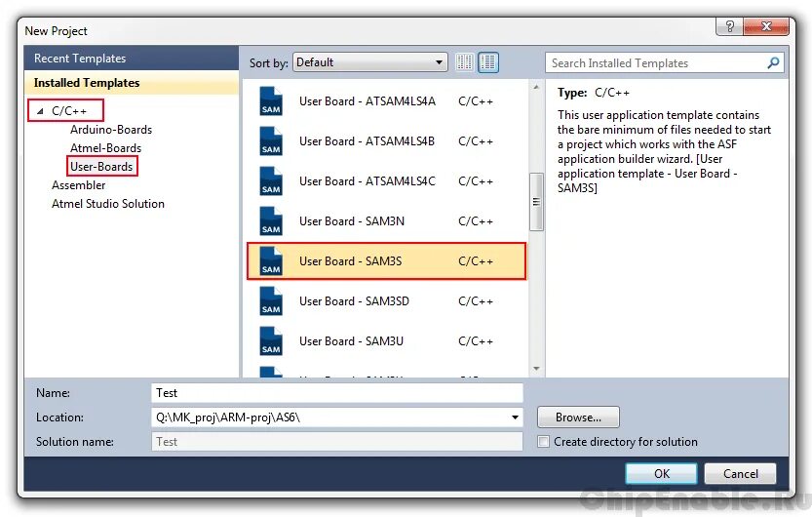Click the search magnifier icon
This screenshot has height=517, width=812.
click(773, 63)
